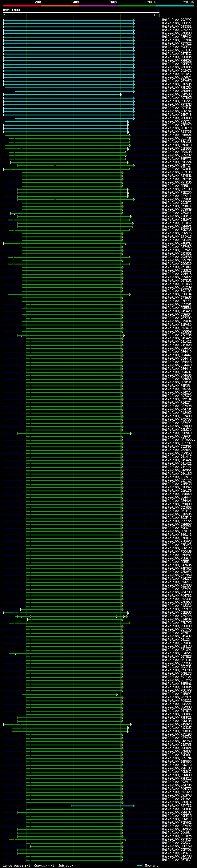Click the cyan ~100% identity legend segment
197x868 pixels.
(x=175, y=6)
